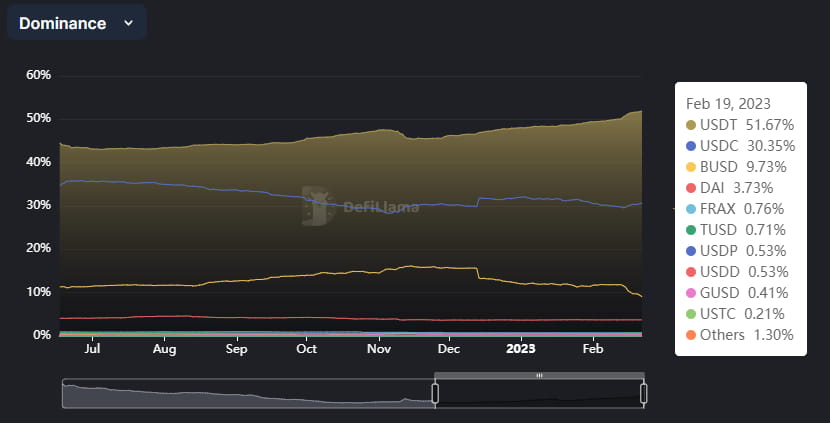830x423 pixels.
Task: Click the 'Jul' x-axis label
Action: click(x=92, y=349)
